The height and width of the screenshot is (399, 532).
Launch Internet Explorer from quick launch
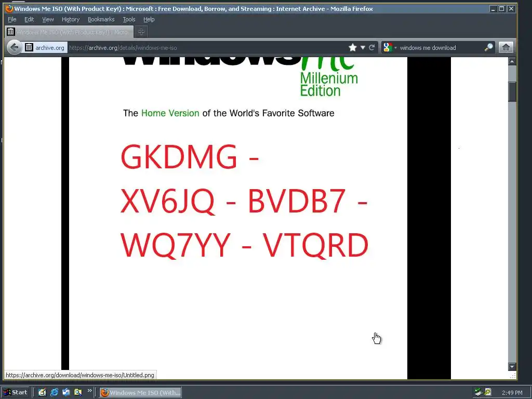pyautogui.click(x=54, y=393)
